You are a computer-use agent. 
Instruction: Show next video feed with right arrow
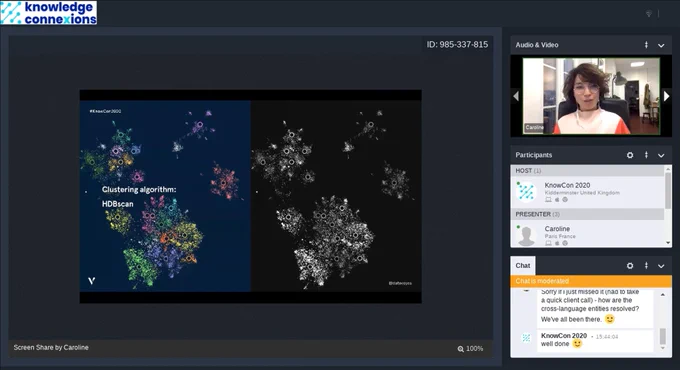(x=666, y=96)
